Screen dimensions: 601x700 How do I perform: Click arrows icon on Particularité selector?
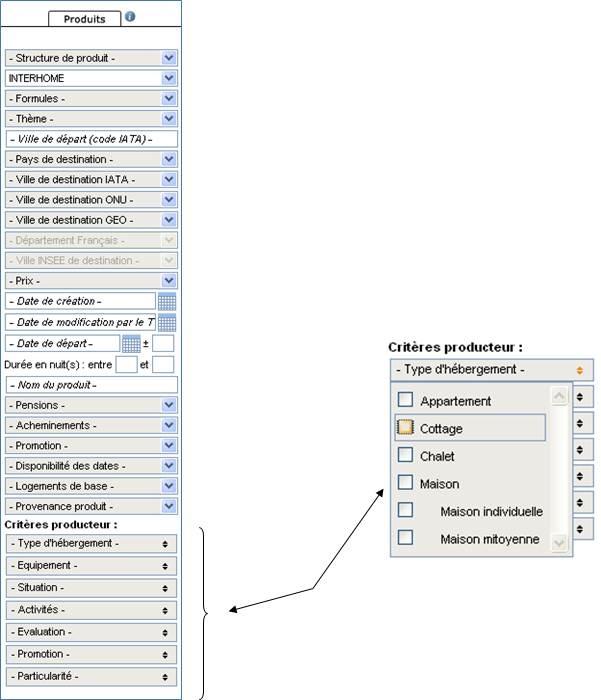165,677
